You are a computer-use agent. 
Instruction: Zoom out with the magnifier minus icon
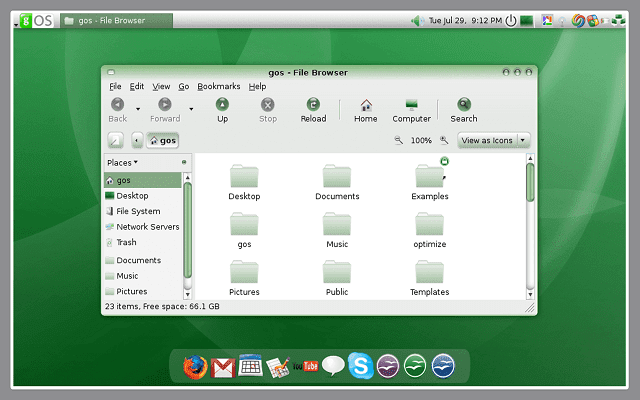399,140
